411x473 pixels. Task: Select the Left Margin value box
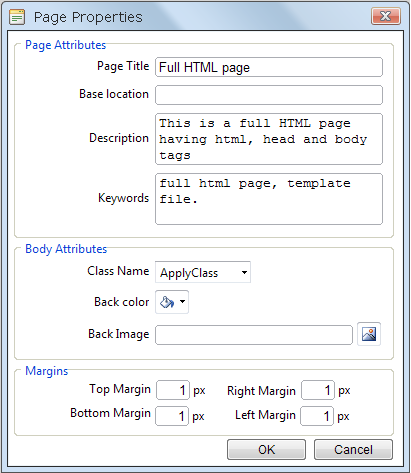(317, 416)
